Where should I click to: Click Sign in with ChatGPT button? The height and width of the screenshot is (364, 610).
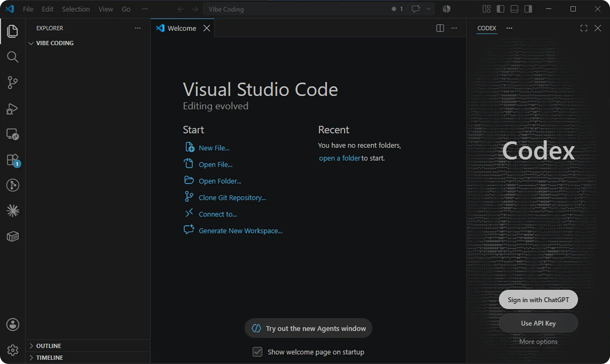click(x=538, y=300)
